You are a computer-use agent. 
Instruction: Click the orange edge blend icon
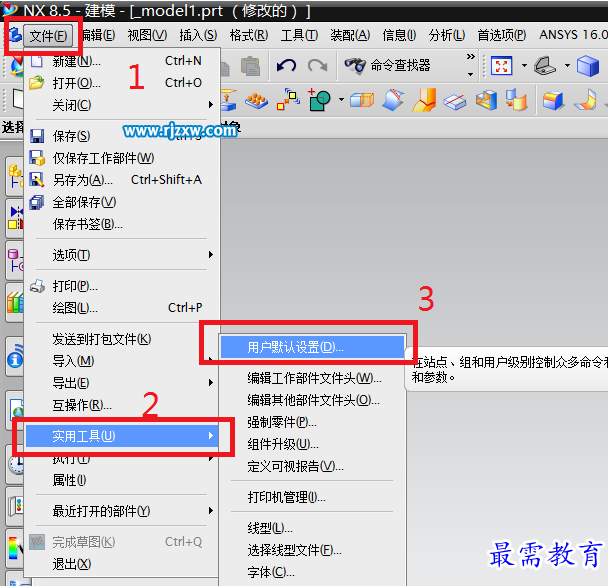[424, 100]
